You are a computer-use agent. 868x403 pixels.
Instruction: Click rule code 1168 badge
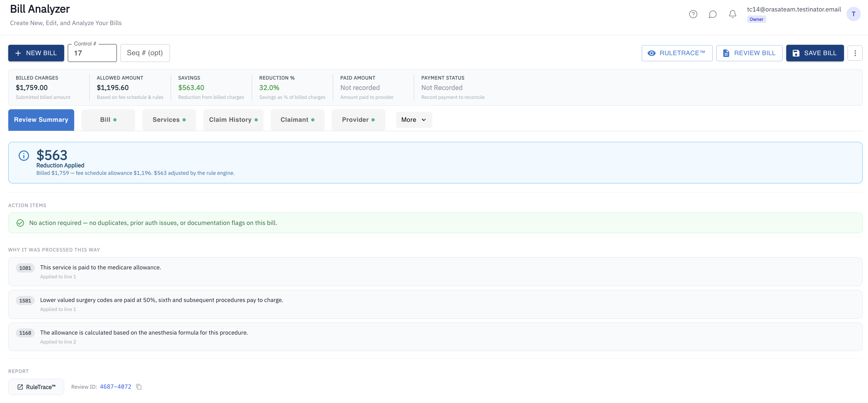pyautogui.click(x=25, y=333)
